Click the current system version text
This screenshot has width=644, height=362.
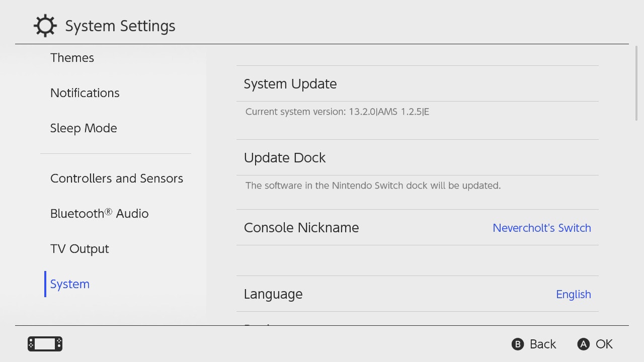click(337, 112)
